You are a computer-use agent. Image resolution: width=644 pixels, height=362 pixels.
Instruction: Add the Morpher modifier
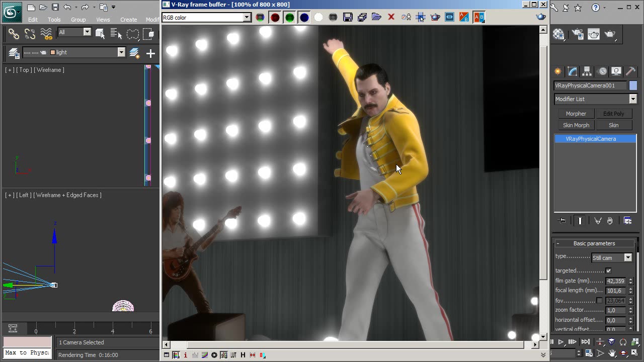(576, 114)
